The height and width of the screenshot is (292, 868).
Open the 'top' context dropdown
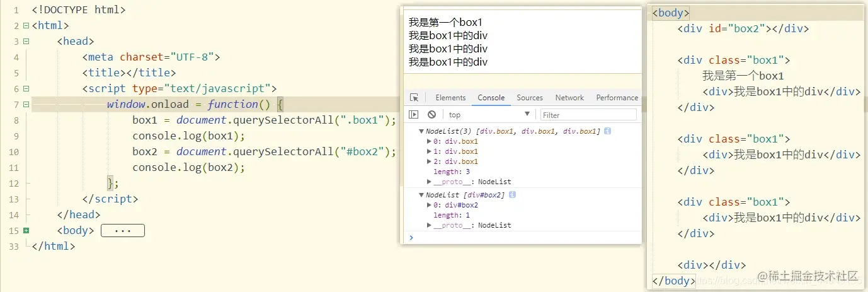pyautogui.click(x=489, y=115)
